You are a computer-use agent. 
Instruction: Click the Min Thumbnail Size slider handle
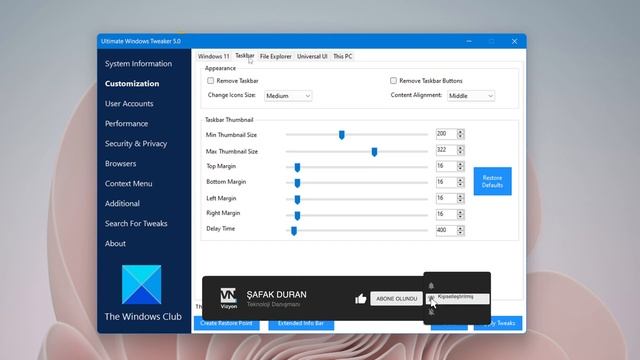pos(342,135)
